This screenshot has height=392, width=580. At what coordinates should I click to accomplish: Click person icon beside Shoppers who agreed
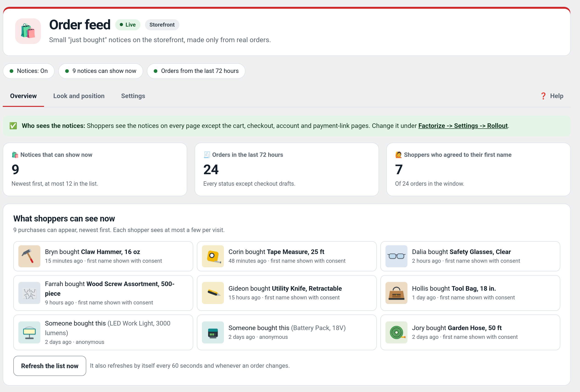coord(399,155)
